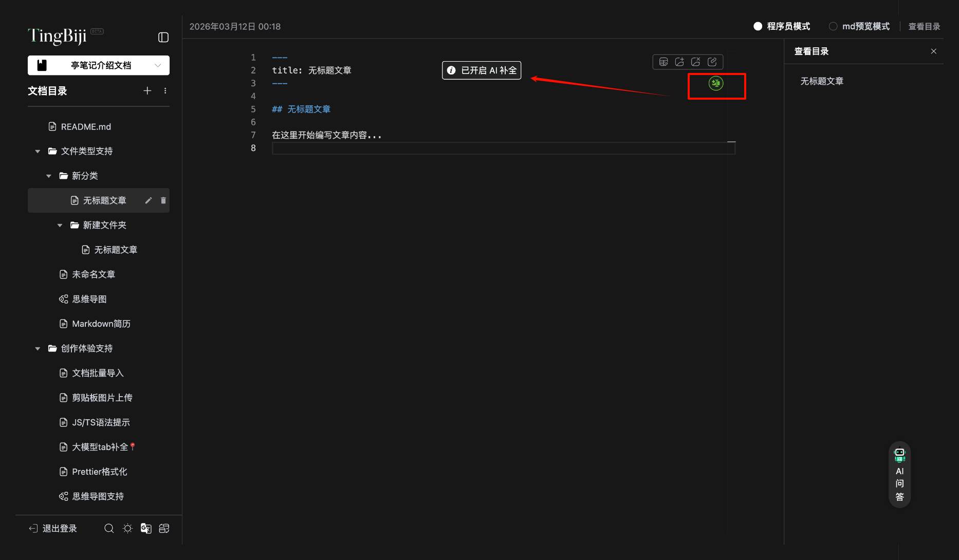Click 退出登录 to log out

click(x=53, y=528)
